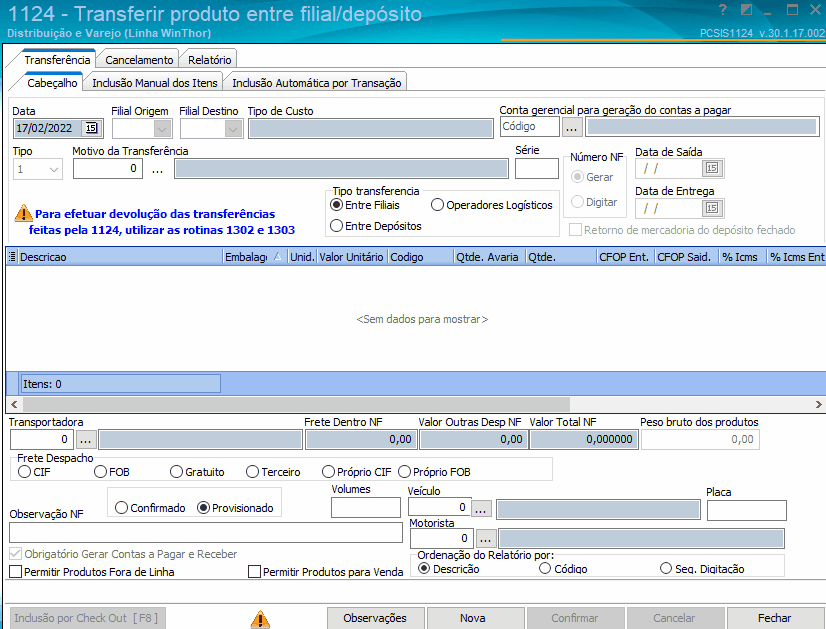Open the Data de Saída calendar icon
Image resolution: width=826 pixels, height=629 pixels.
(712, 168)
